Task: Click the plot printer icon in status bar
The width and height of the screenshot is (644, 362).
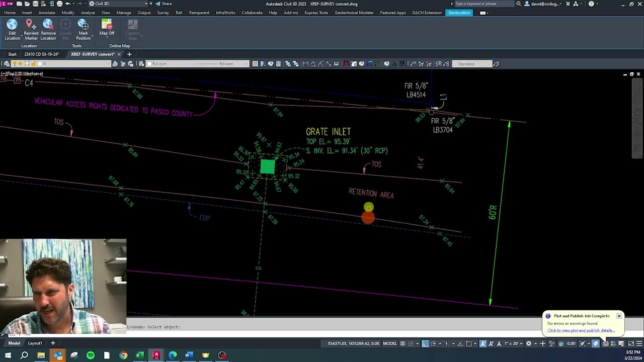Action: tap(605, 343)
